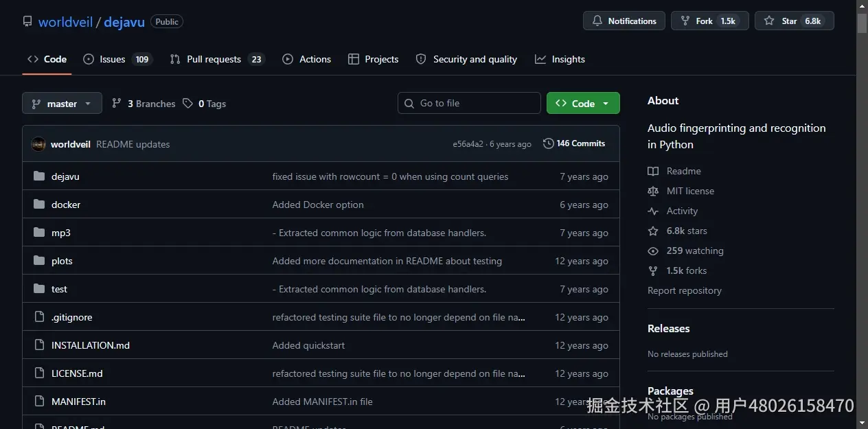Open the Projects tab
This screenshot has height=429, width=868.
tap(373, 59)
